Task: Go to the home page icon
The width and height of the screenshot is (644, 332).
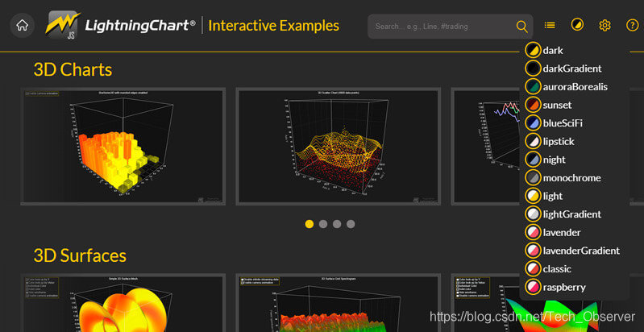Action: [23, 26]
